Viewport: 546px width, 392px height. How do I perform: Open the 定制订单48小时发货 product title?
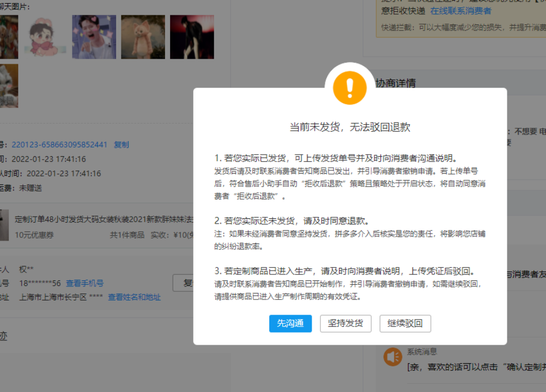point(104,219)
